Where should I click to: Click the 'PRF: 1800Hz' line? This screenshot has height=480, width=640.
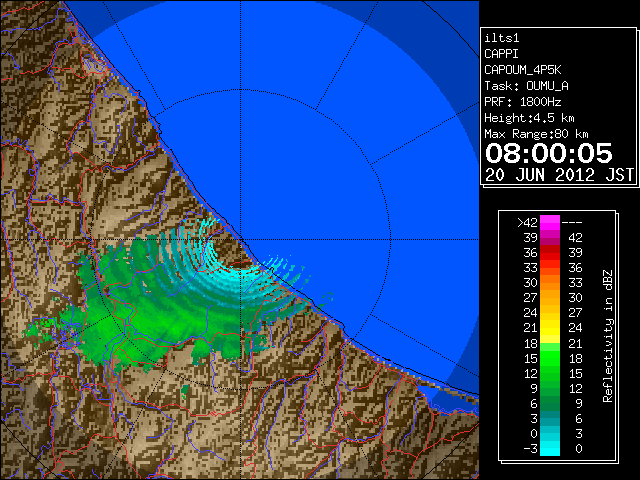click(x=523, y=102)
